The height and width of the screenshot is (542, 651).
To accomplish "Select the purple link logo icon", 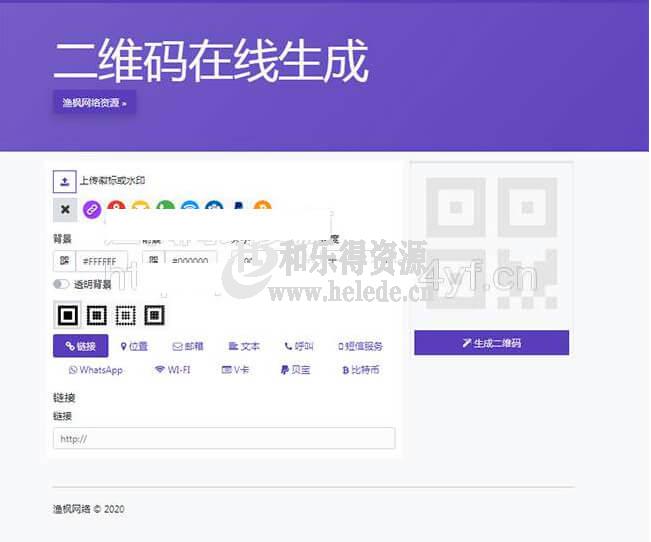I will [92, 209].
